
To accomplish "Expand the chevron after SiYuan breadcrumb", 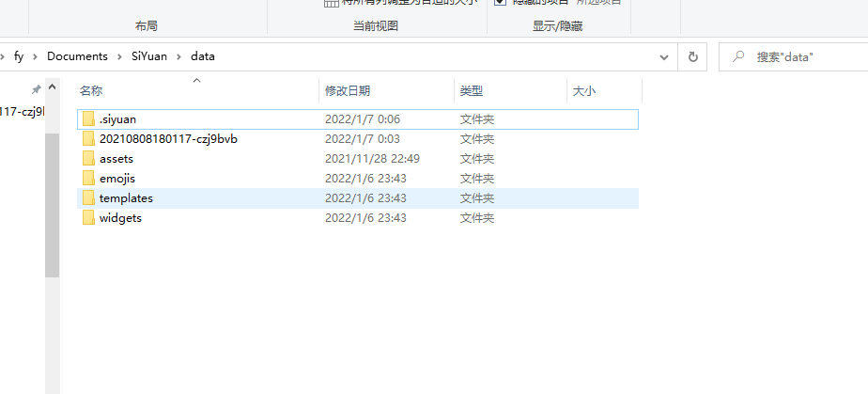I will (178, 56).
